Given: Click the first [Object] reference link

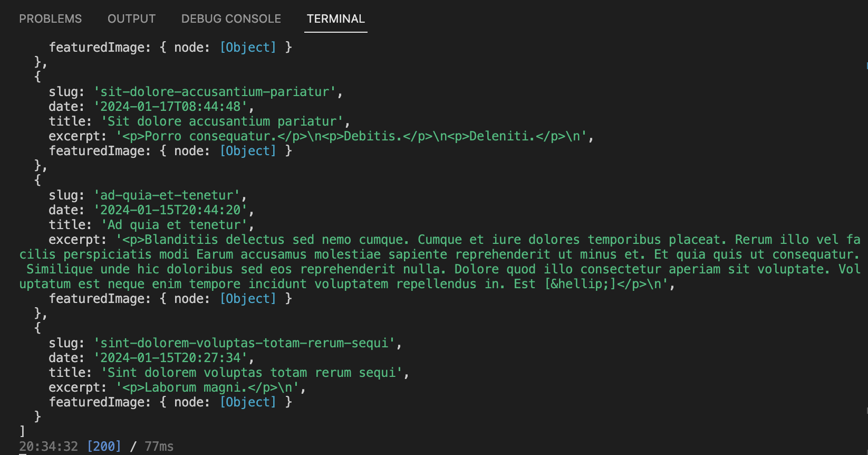Looking at the screenshot, I should (x=248, y=47).
